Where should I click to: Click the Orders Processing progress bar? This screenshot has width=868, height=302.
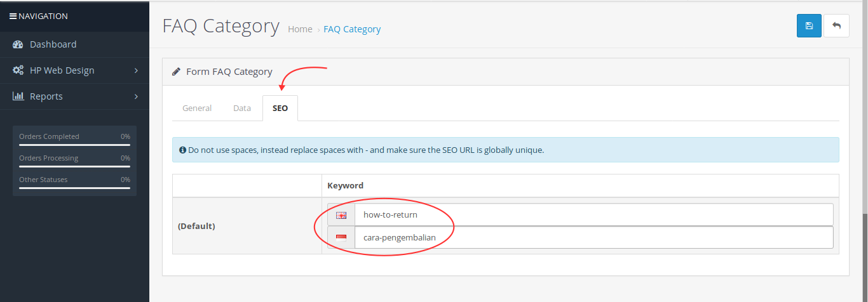[x=74, y=166]
